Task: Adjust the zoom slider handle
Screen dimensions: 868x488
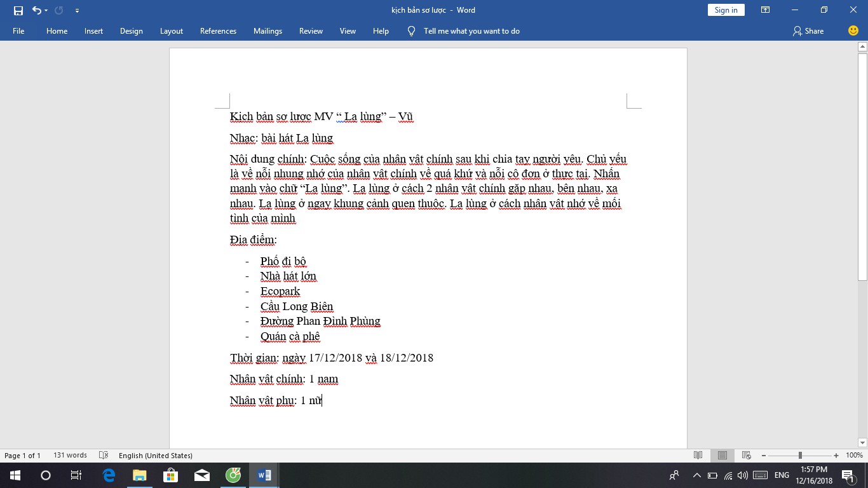Action: pos(800,455)
